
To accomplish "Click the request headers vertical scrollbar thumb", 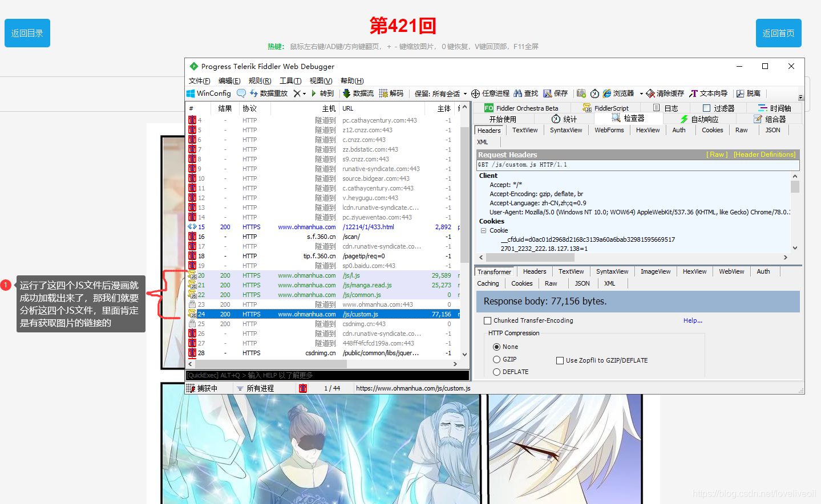I will click(x=795, y=187).
